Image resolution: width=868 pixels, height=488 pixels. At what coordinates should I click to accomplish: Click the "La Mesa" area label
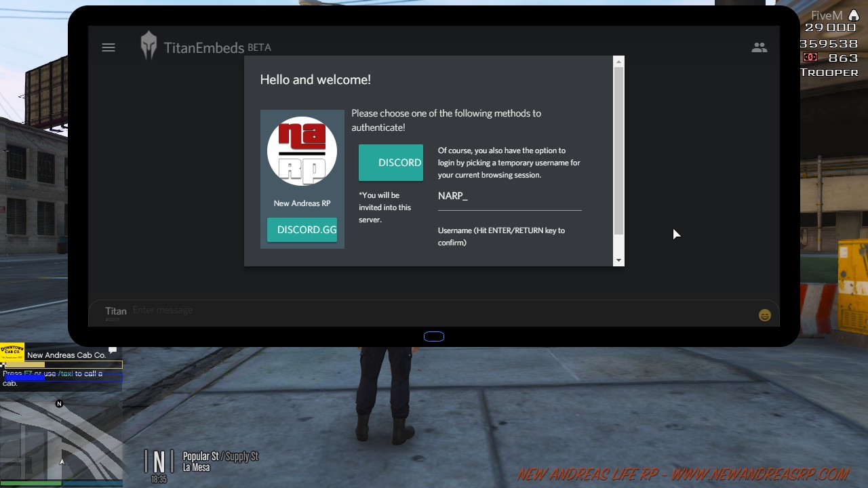pos(197,468)
